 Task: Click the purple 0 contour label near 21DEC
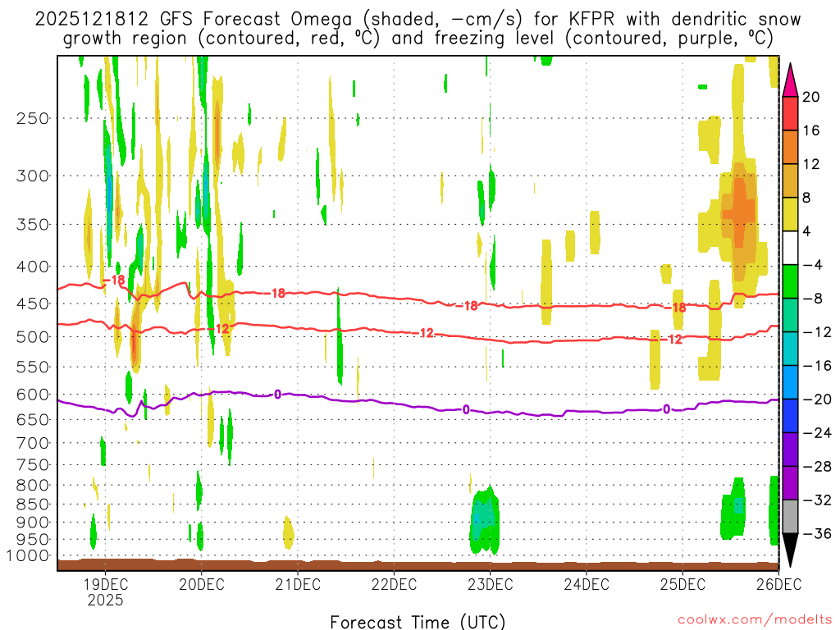coord(277,395)
